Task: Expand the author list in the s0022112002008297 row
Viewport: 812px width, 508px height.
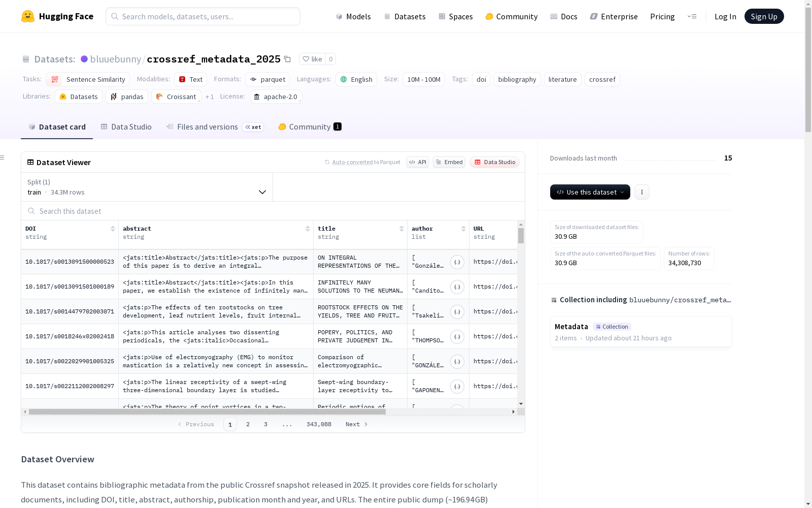Action: point(457,387)
